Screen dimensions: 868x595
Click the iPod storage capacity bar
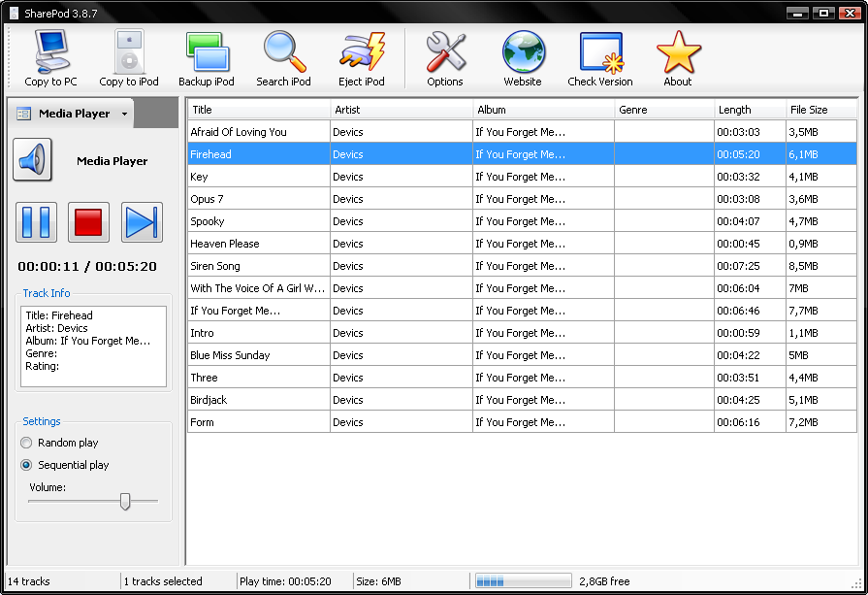tap(523, 581)
